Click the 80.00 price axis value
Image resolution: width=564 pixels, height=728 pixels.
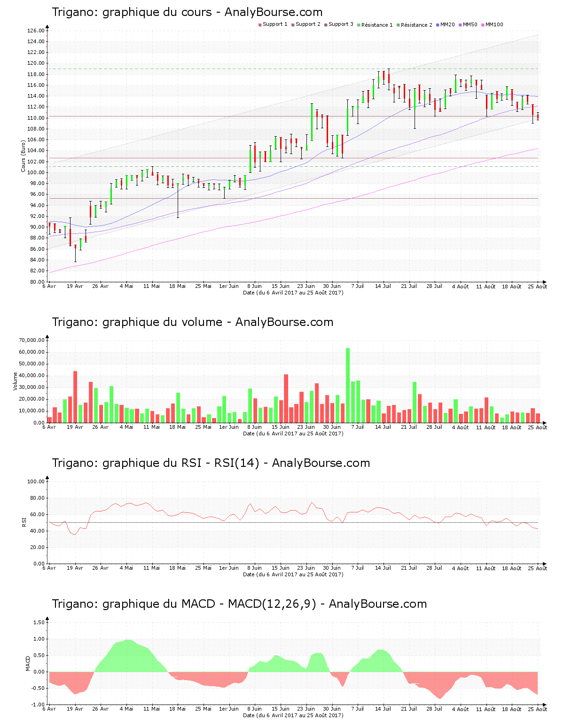[37, 282]
